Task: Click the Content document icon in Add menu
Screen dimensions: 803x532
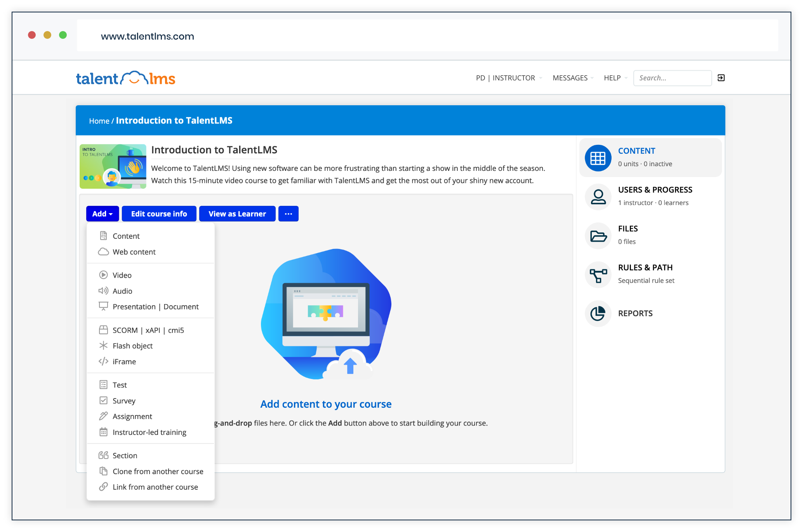Action: [103, 236]
